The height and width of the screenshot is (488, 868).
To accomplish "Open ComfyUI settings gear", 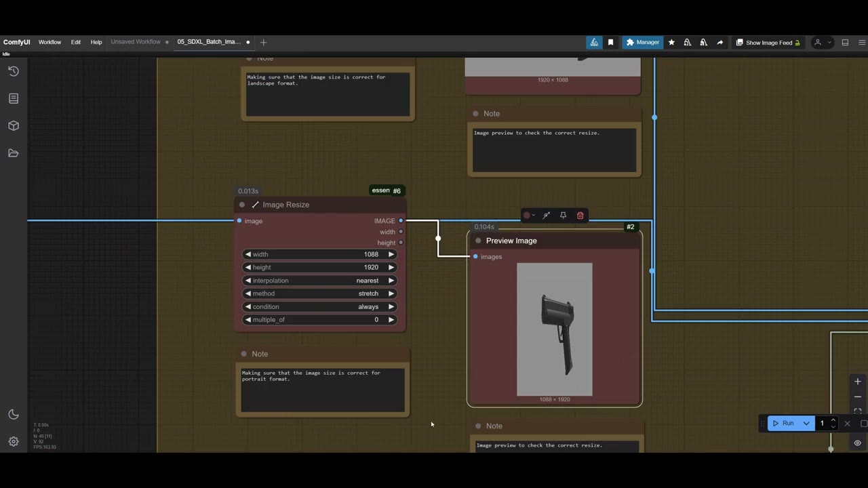I will click(x=14, y=441).
